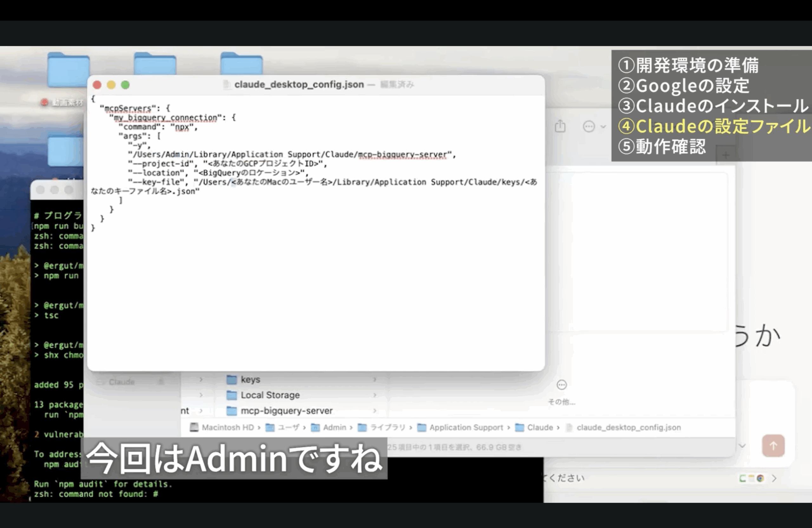Click the Claude folder in path bar
The height and width of the screenshot is (528, 812).
540,427
